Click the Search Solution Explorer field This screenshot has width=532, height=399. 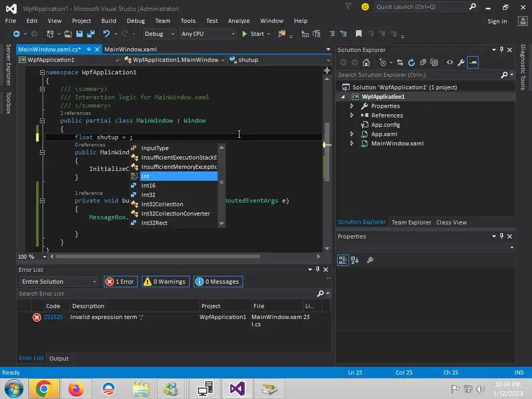pyautogui.click(x=419, y=75)
